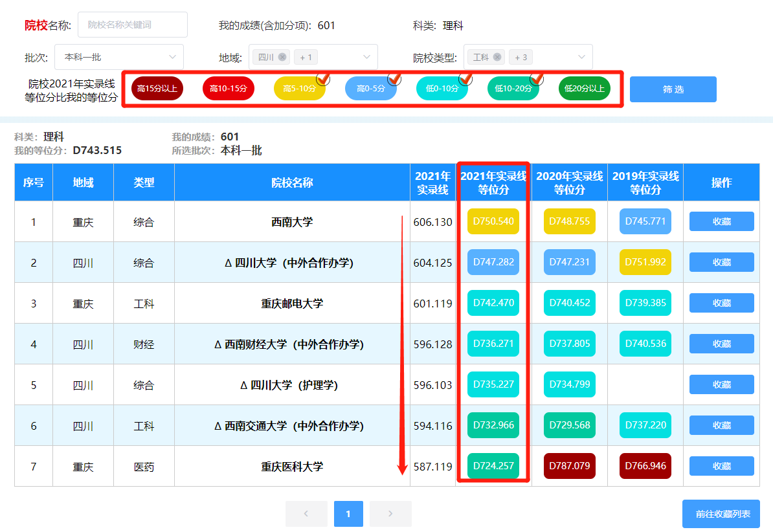The height and width of the screenshot is (532, 773).
Task: Expand the 院校类型 dropdown arrow
Action: [582, 57]
